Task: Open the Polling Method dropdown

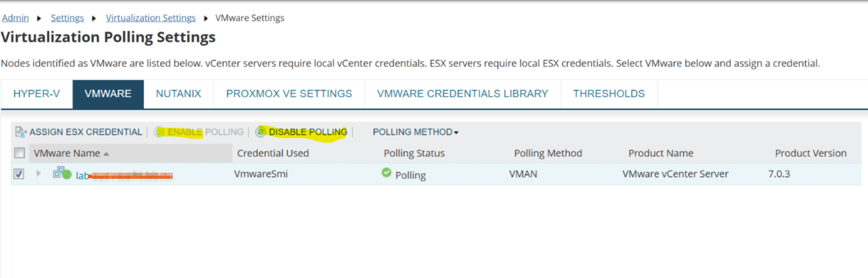Action: [416, 132]
